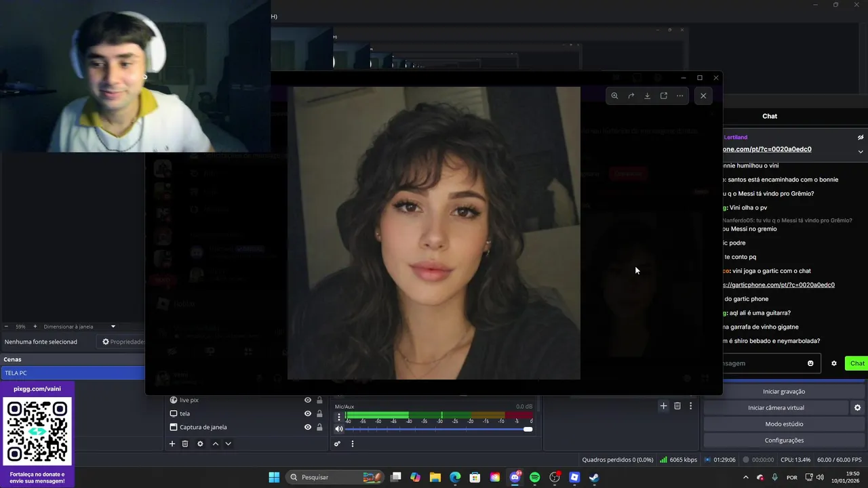Show hidden tray icons chevron
868x488 pixels.
[746, 477]
